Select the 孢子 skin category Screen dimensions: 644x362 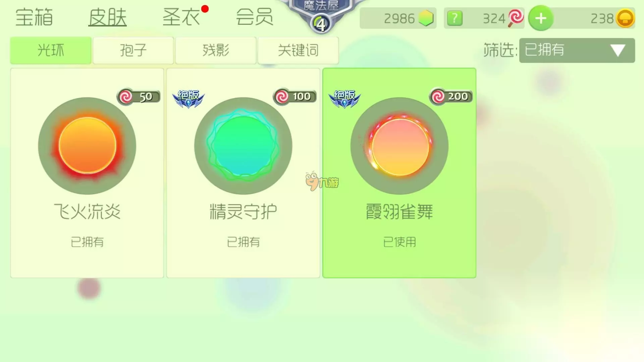click(x=133, y=50)
